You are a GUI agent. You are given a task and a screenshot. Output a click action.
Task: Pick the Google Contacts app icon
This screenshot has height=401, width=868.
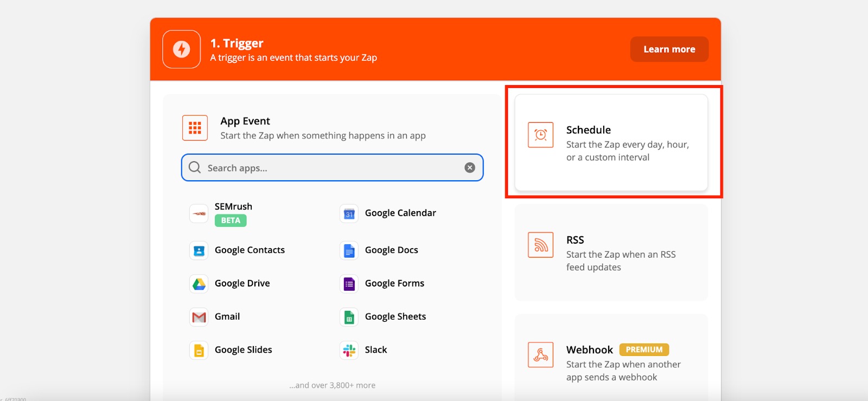point(199,251)
